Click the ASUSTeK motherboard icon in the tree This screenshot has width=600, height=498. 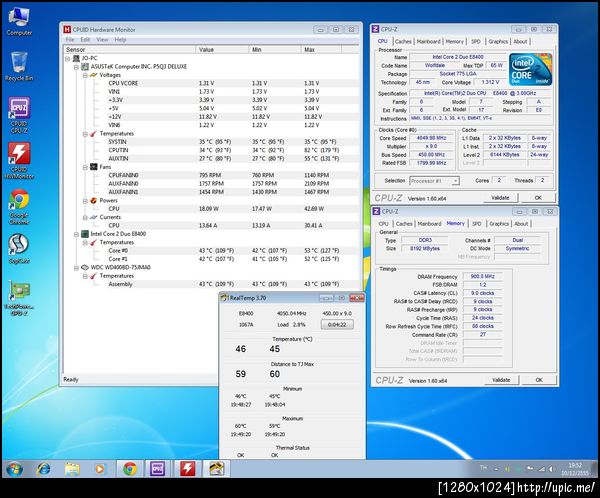(85, 67)
